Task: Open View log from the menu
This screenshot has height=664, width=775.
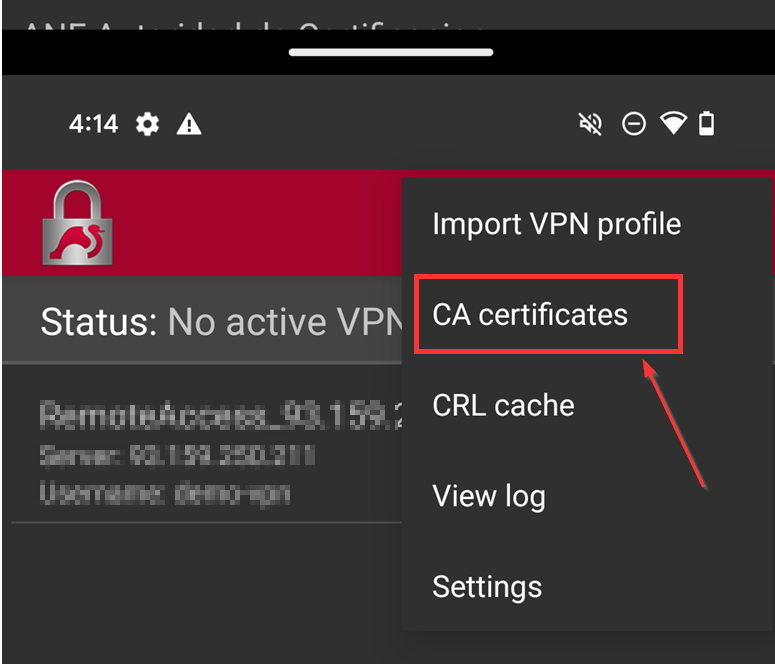Action: point(488,496)
